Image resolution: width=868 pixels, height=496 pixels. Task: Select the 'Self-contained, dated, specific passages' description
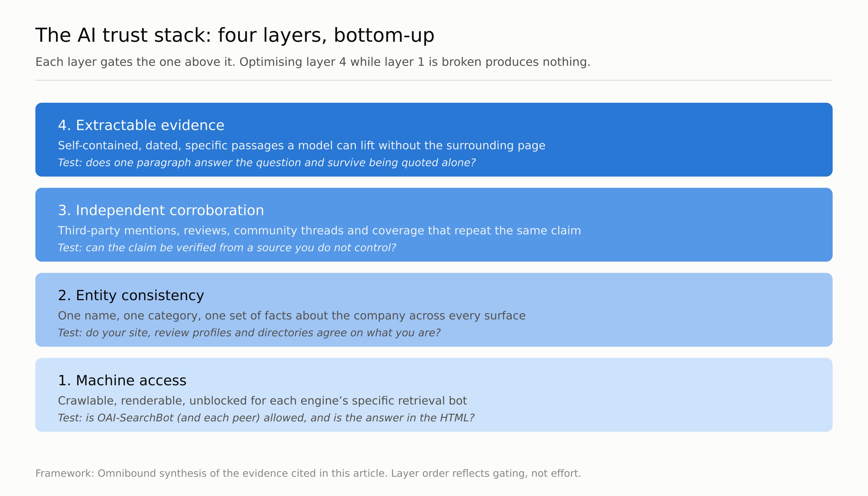click(x=301, y=145)
